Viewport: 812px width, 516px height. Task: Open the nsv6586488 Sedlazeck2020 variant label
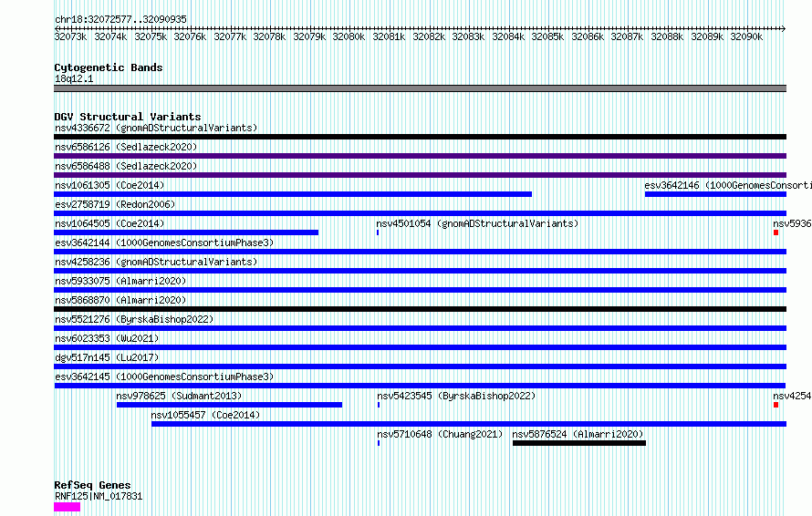[x=126, y=166]
